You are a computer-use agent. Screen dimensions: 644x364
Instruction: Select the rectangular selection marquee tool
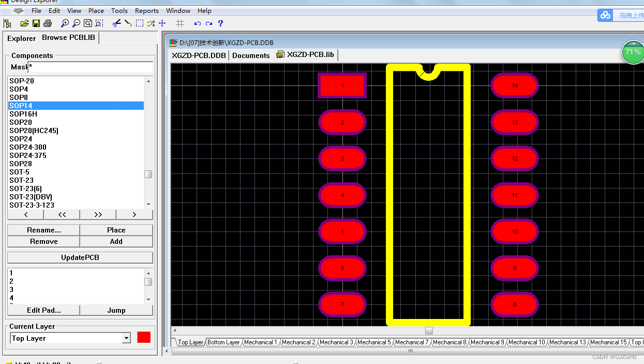tap(140, 23)
